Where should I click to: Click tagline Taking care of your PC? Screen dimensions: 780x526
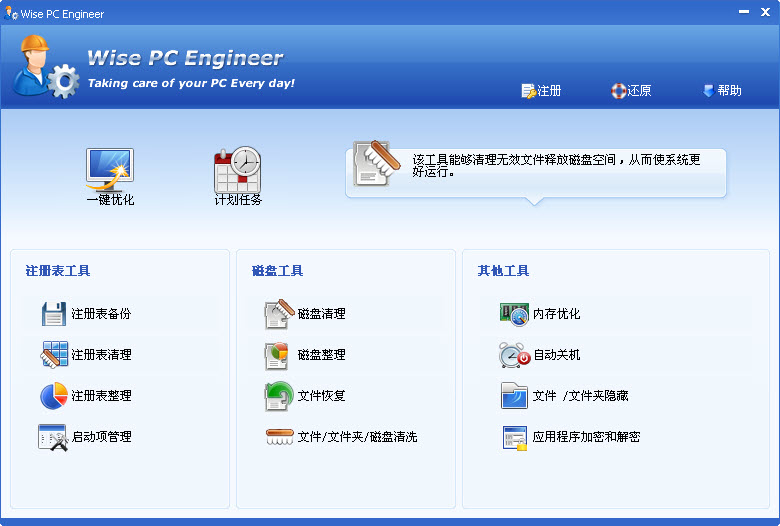(191, 83)
